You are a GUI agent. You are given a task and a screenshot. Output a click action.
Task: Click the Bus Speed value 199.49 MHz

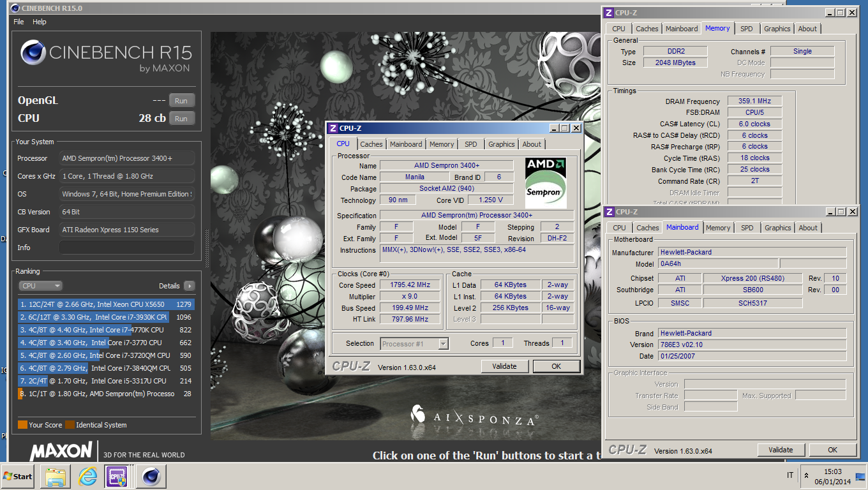pyautogui.click(x=410, y=308)
